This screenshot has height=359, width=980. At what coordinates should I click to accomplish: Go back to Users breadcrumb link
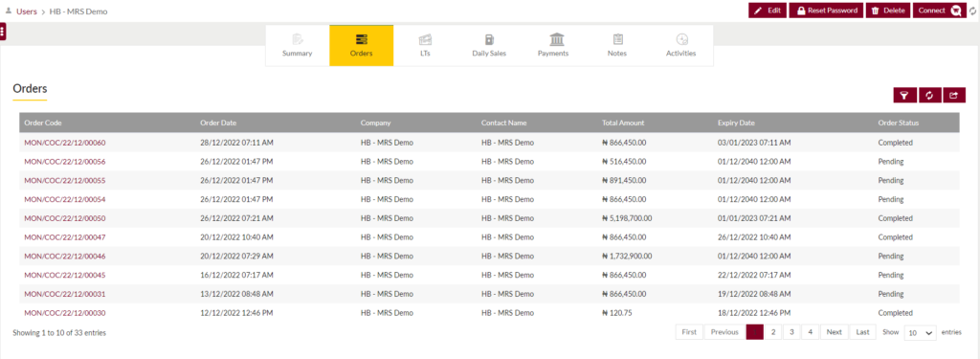coord(26,11)
